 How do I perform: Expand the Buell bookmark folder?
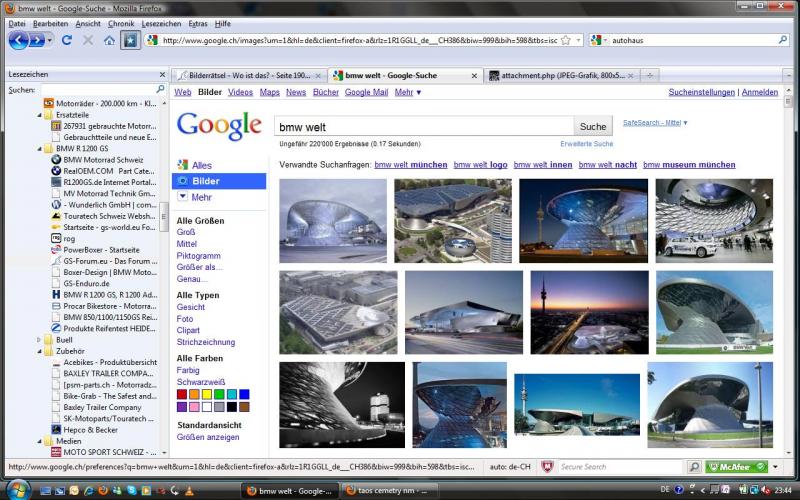pos(39,340)
